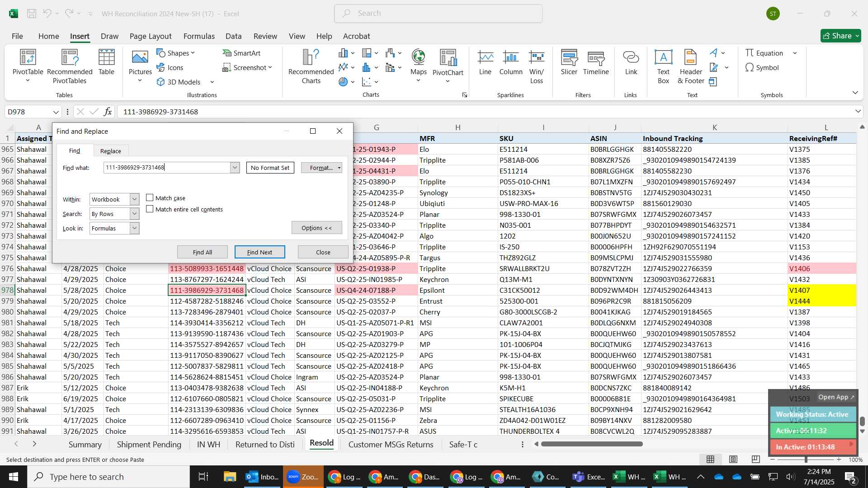Expand the Screenshot dropdown
868x488 pixels.
pos(270,67)
